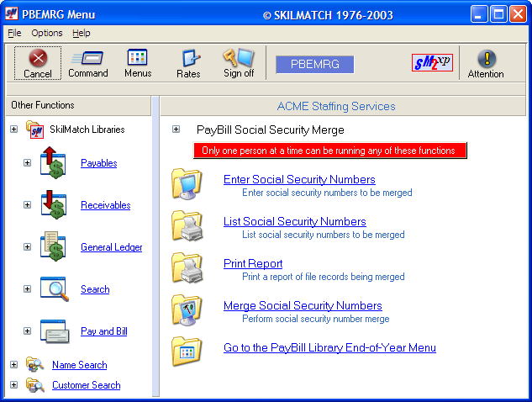Open the Merge Social Security Numbers link
This screenshot has height=402, width=532.
[303, 305]
